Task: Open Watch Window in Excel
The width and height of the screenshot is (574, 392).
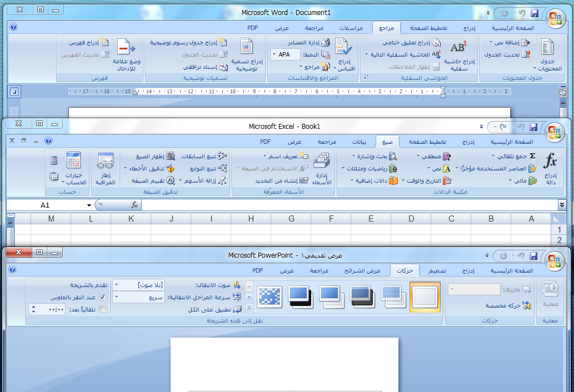Action: [106, 169]
